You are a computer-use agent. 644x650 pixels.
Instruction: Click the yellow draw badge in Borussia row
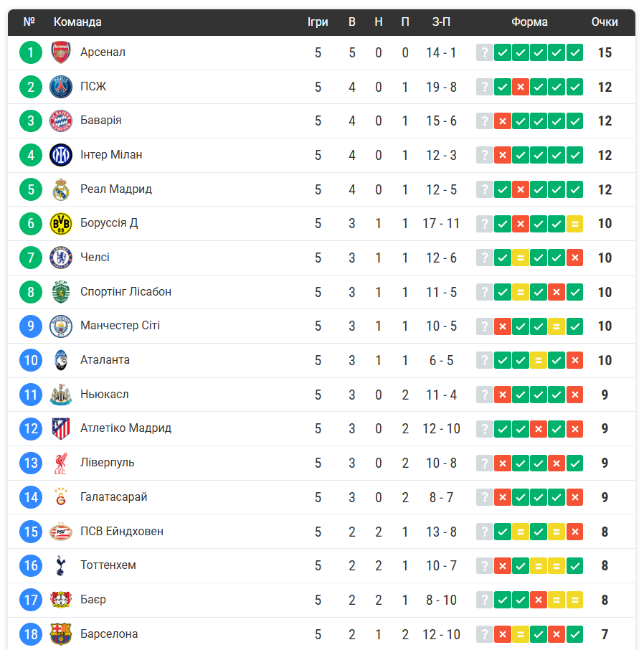(x=574, y=224)
